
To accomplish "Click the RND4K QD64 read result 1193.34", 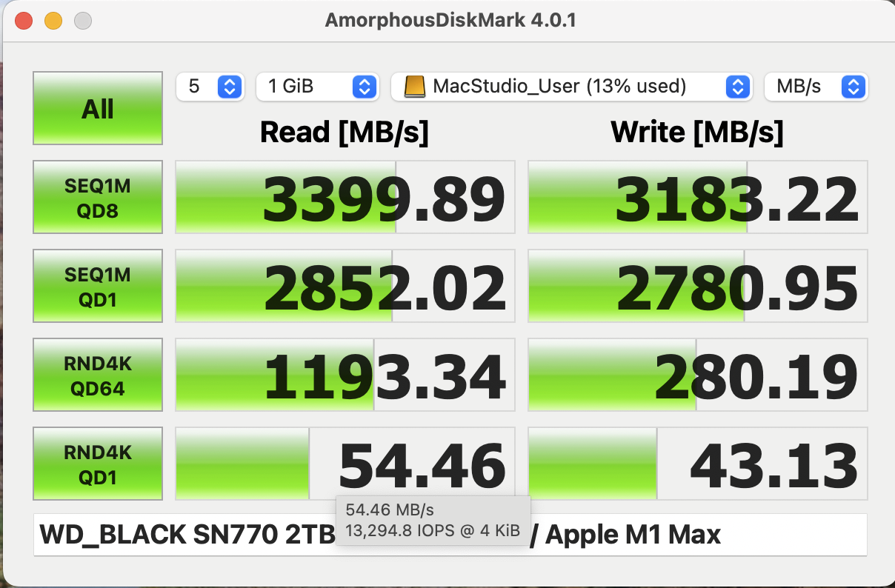I will (345, 375).
